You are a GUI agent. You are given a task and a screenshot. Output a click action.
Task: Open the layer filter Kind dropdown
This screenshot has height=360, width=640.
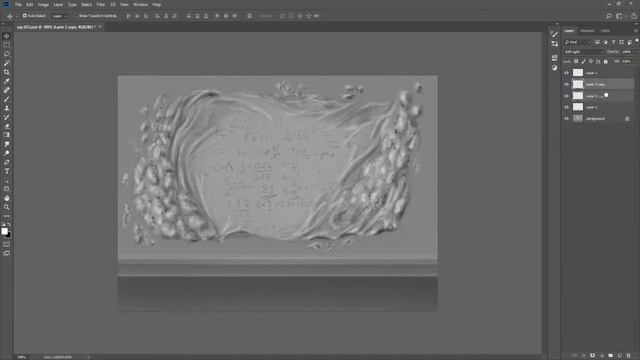[577, 42]
